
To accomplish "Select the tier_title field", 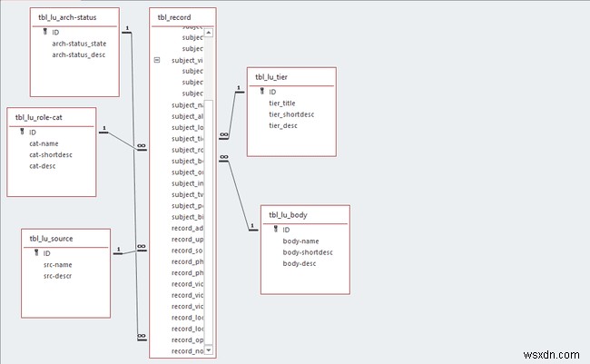I will pos(281,103).
